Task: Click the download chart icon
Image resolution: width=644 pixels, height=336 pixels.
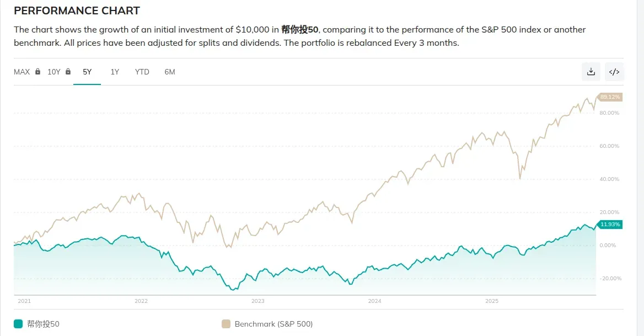Action: 591,72
